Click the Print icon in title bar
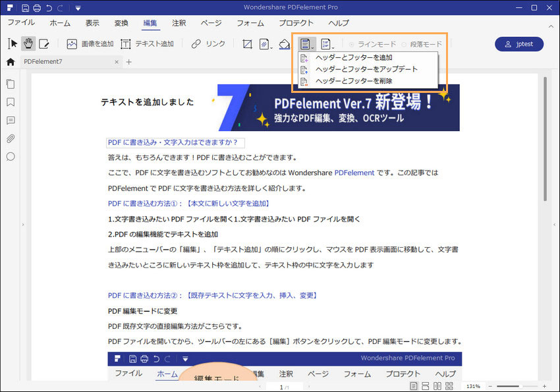 [37, 7]
